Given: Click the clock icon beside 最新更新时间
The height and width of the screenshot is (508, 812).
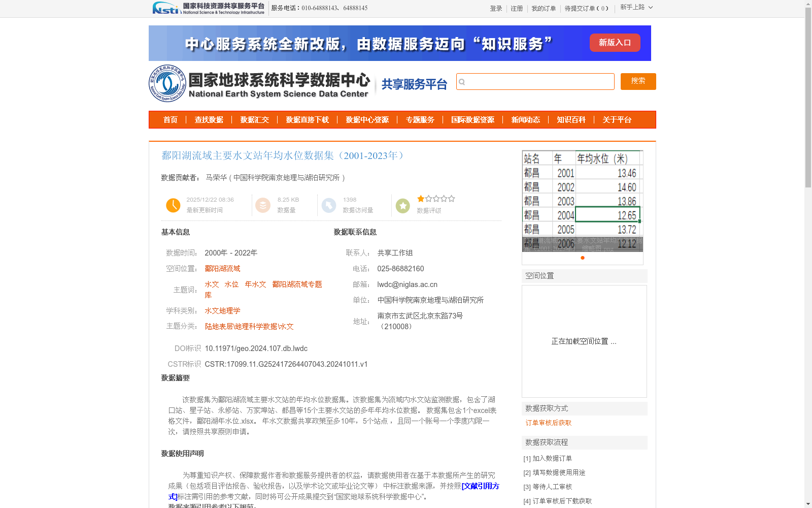Looking at the screenshot, I should (173, 205).
